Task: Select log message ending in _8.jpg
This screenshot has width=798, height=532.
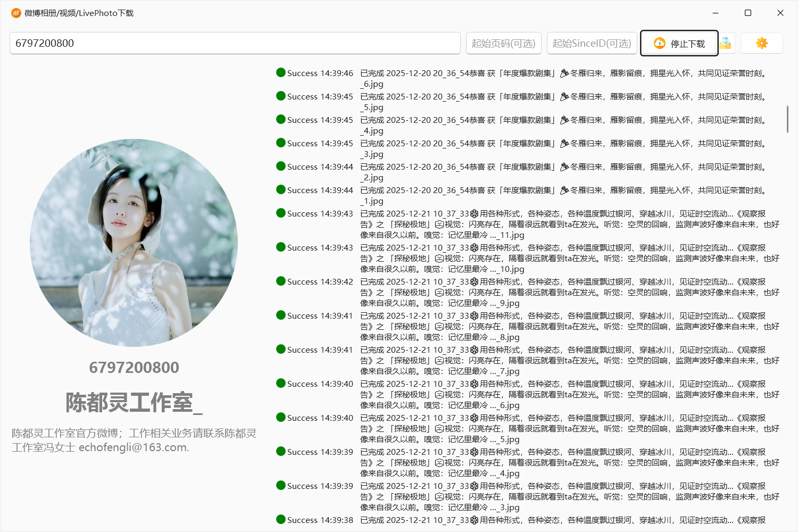Action: [x=570, y=327]
